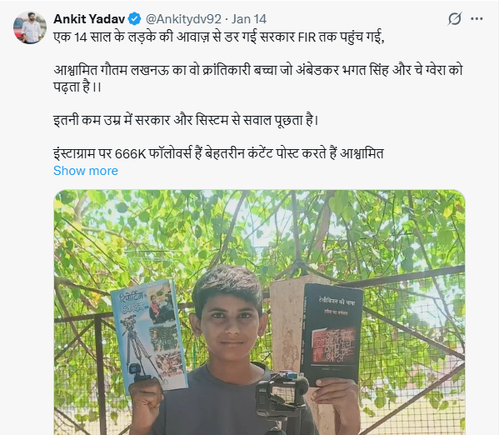This screenshot has width=504, height=435.
Task: Open Ankit Yadav's profile avatar
Action: click(x=30, y=27)
